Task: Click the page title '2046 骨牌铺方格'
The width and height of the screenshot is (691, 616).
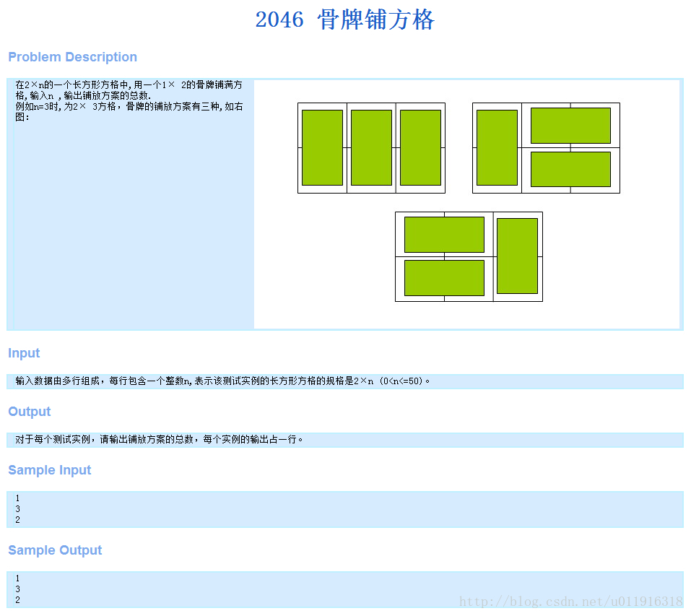Action: coord(345,19)
